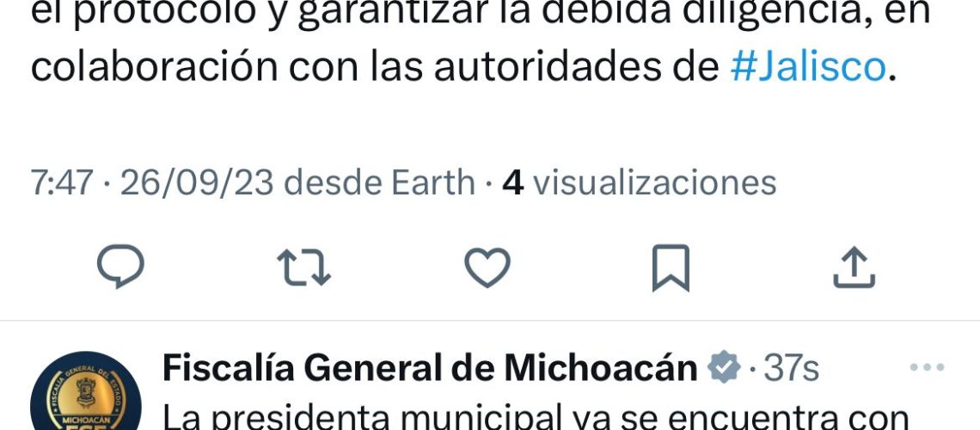Open reply starting 'La presidenta municipal'
Image resolution: width=980 pixels, height=430 pixels.
point(535,417)
